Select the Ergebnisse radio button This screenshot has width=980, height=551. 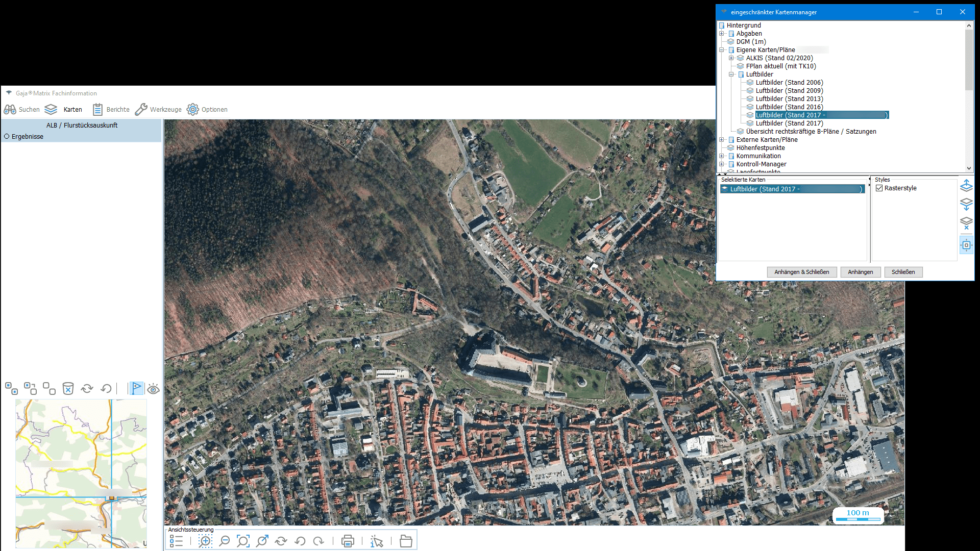7,137
